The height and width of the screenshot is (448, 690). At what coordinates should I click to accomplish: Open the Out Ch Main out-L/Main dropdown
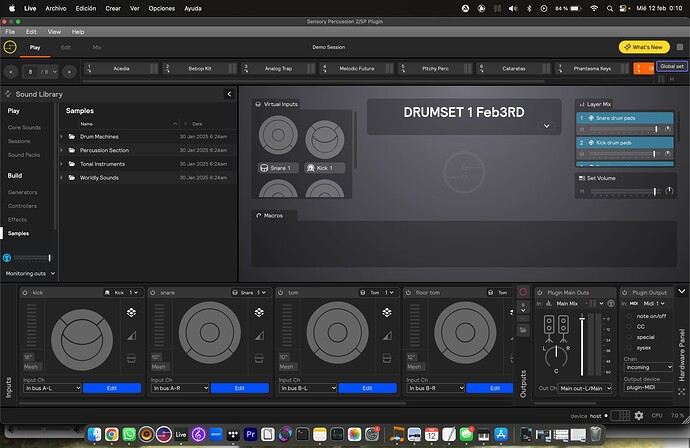click(585, 388)
